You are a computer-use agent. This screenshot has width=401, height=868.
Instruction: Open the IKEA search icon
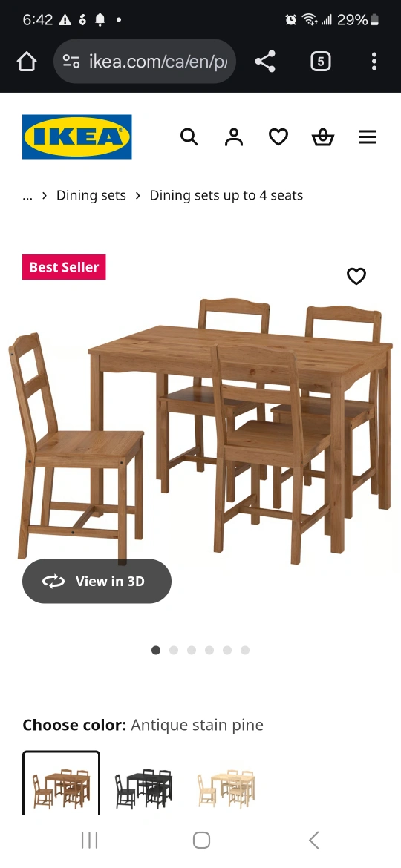(189, 137)
